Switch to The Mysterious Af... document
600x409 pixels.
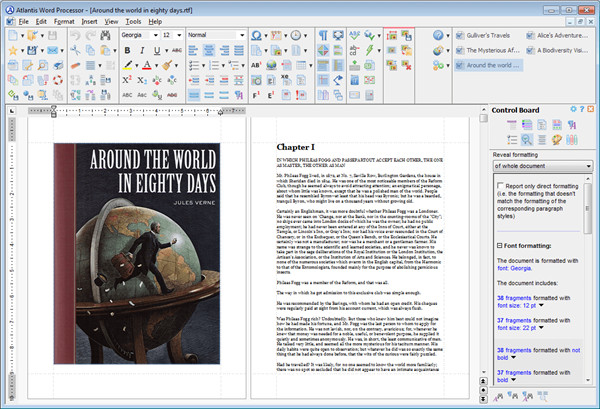pos(488,50)
